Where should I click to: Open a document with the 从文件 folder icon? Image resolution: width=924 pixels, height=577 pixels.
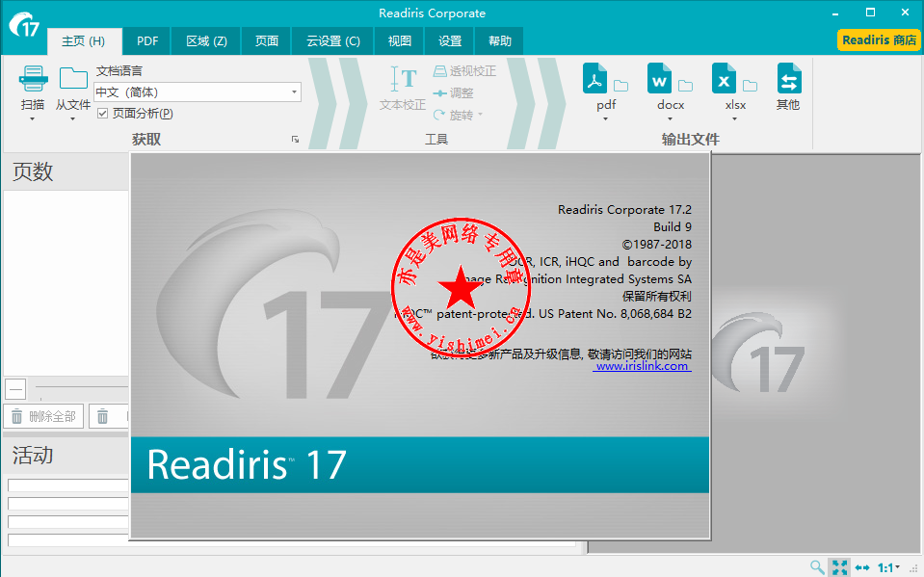pyautogui.click(x=73, y=78)
